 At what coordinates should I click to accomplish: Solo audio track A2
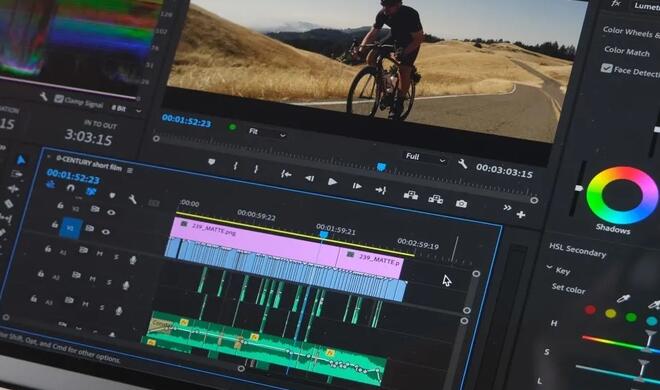pos(109,282)
